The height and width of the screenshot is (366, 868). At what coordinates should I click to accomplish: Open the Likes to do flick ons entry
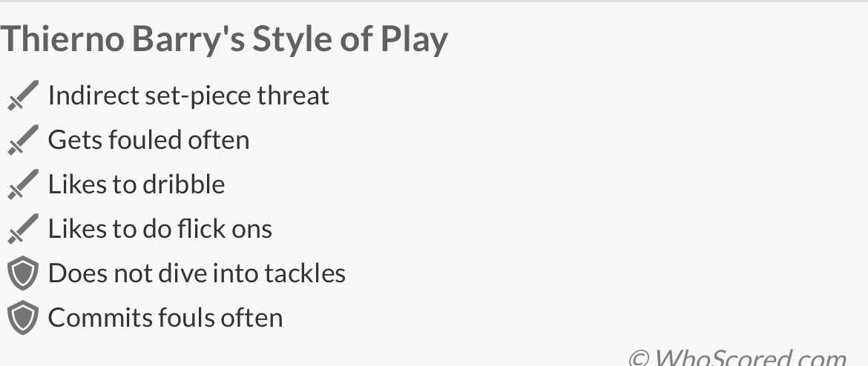tap(160, 229)
